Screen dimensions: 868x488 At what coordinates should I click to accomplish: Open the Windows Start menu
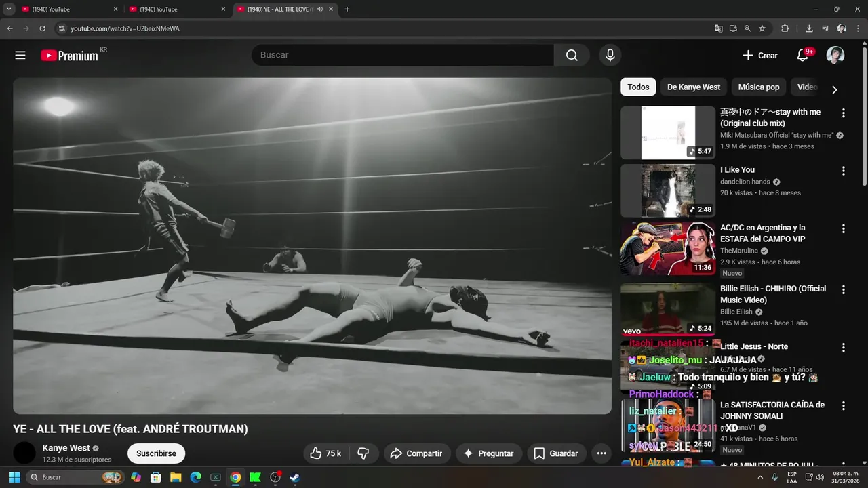14,477
